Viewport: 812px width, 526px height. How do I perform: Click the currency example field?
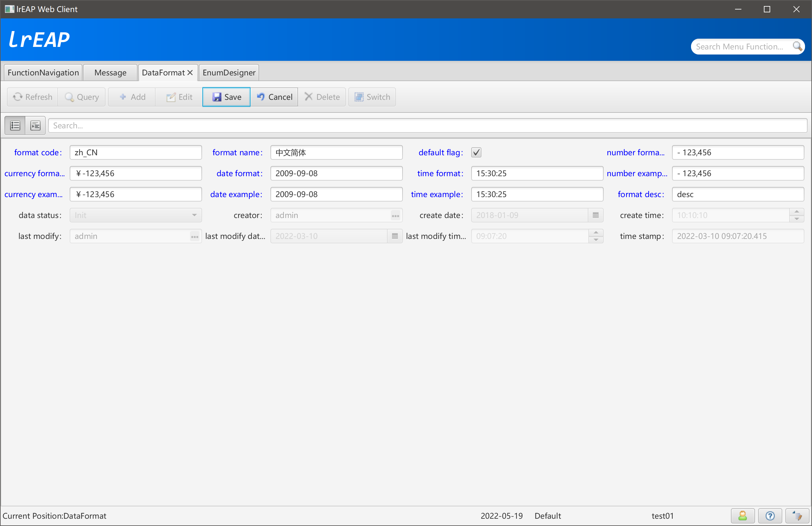tap(136, 194)
